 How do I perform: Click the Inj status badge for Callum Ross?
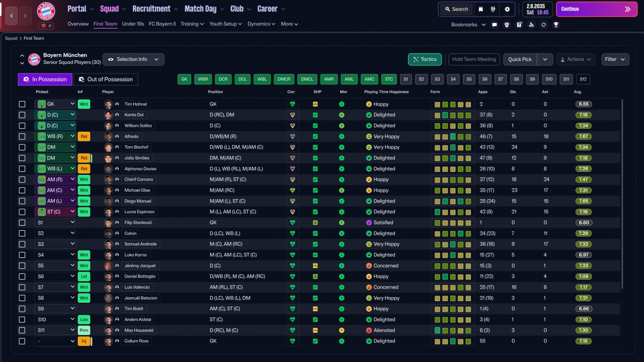84,341
